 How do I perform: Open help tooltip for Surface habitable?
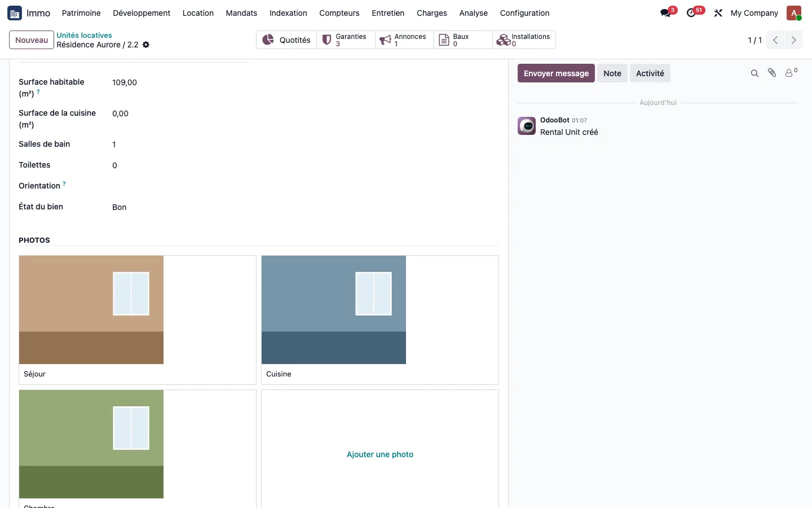click(x=38, y=91)
